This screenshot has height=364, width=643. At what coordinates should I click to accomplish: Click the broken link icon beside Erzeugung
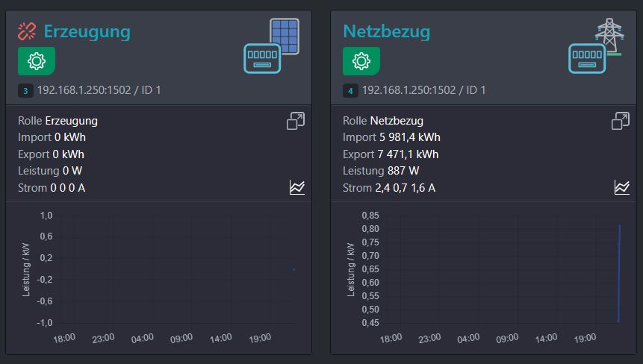click(x=27, y=31)
